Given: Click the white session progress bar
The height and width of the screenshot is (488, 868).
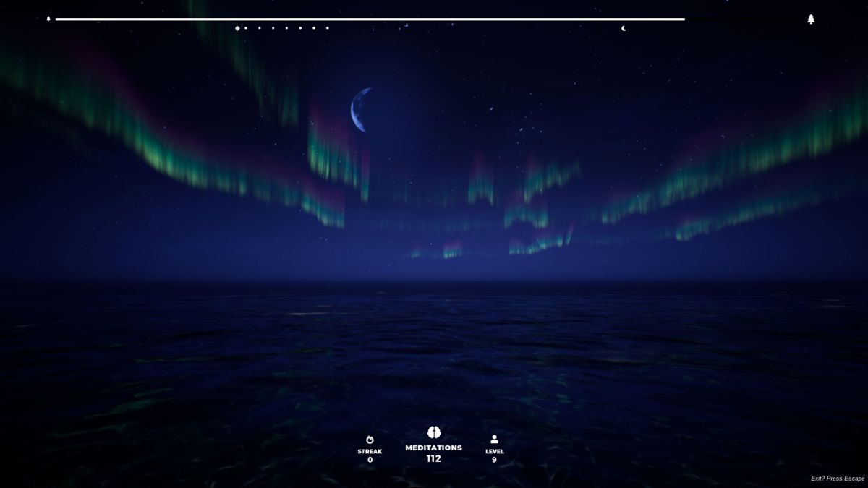Looking at the screenshot, I should (x=370, y=20).
